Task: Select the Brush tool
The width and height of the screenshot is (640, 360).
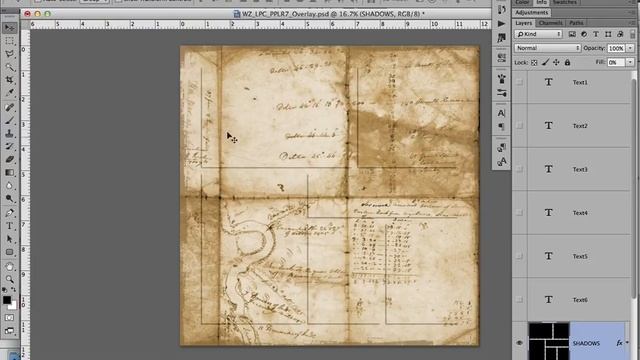Action: click(9, 120)
